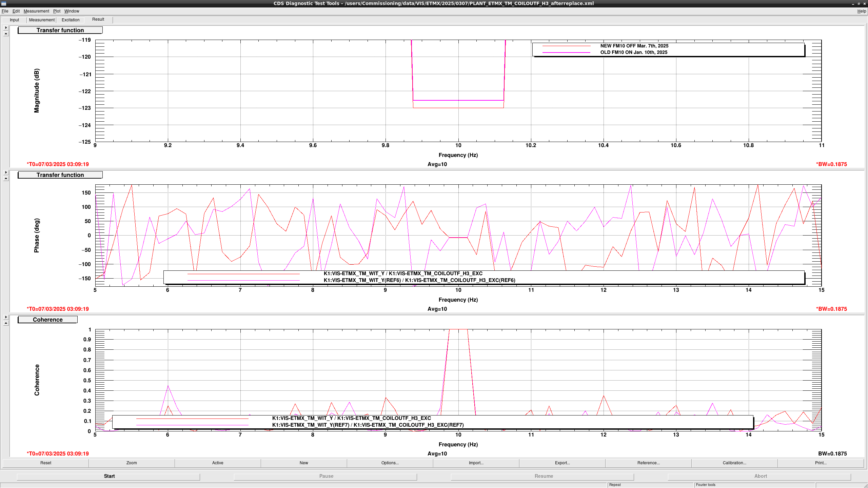
Task: Click the black BW=0.1875 label under the Coherence plot
Action: [x=832, y=453]
